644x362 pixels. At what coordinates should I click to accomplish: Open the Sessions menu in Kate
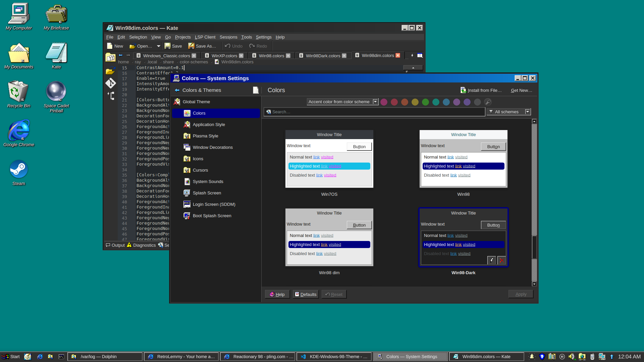coord(228,37)
